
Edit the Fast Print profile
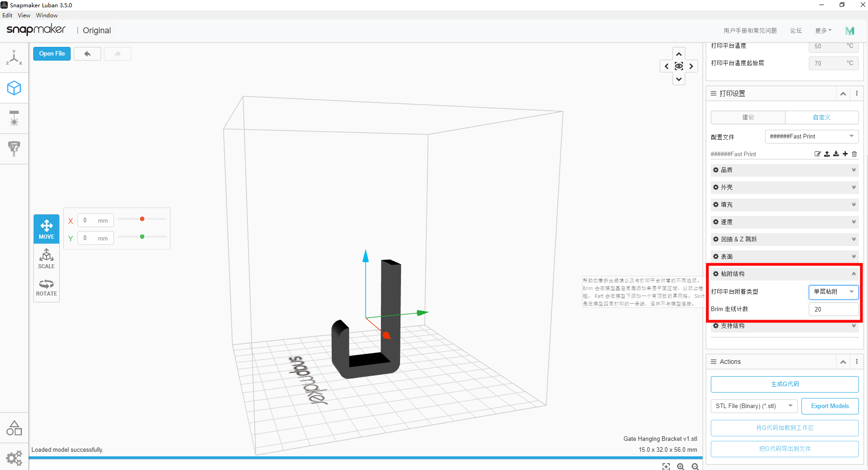818,154
